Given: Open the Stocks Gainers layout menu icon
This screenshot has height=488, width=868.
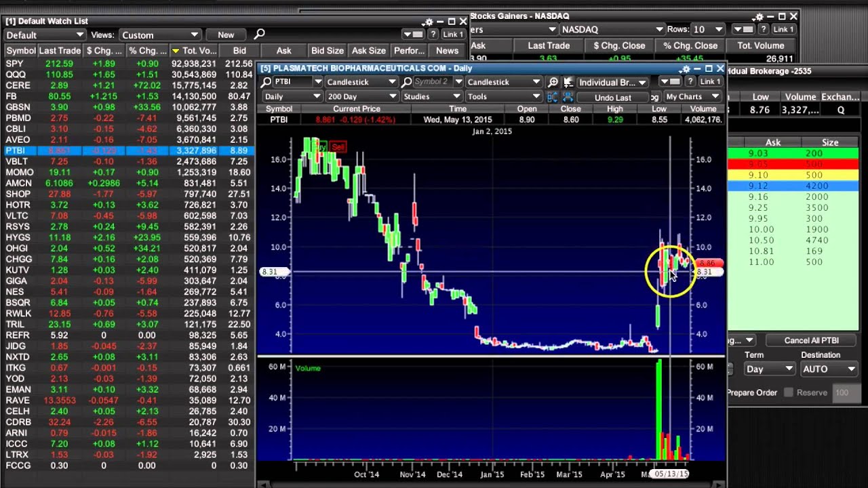Looking at the screenshot, I should (x=744, y=29).
